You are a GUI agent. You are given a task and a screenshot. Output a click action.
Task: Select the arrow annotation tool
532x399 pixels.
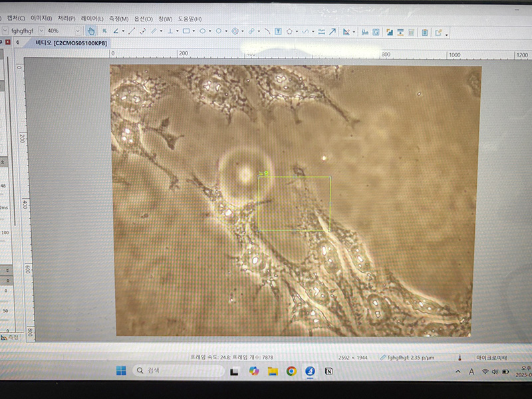coord(332,31)
